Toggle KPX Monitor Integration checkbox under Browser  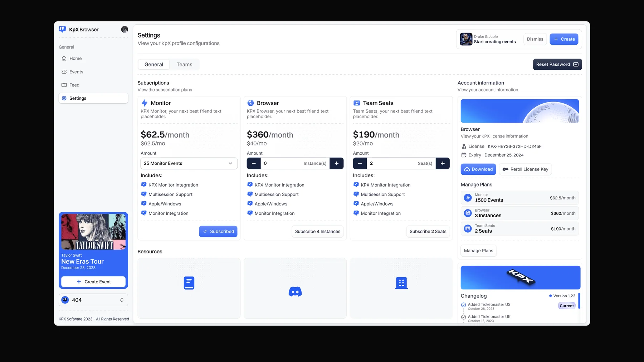click(250, 185)
